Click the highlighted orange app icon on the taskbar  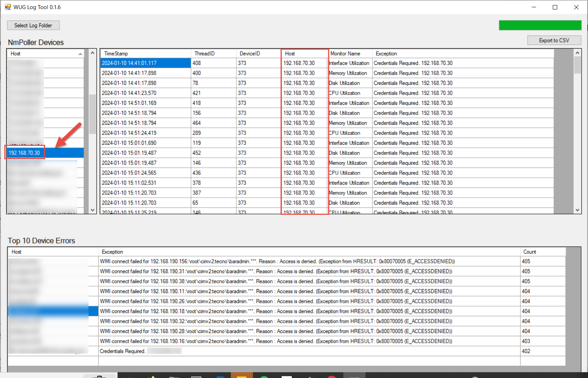click(x=242, y=376)
